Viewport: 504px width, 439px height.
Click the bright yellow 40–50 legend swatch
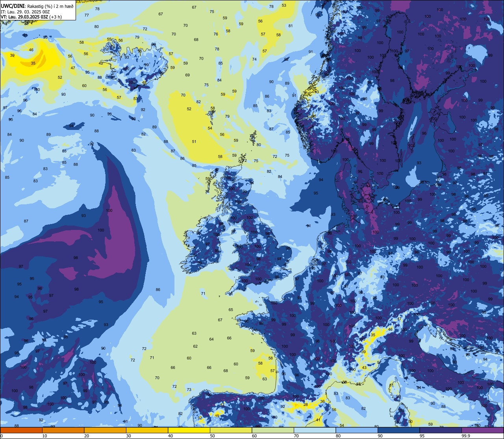coord(189,430)
